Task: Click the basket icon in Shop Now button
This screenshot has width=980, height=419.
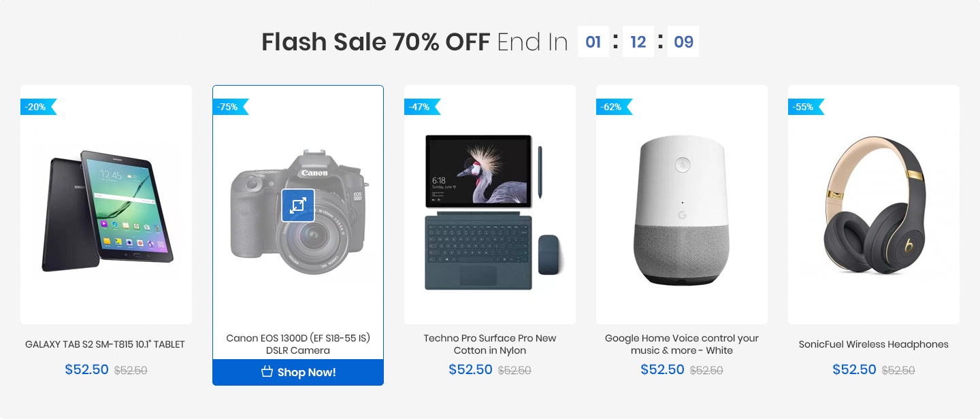Action: (x=267, y=372)
